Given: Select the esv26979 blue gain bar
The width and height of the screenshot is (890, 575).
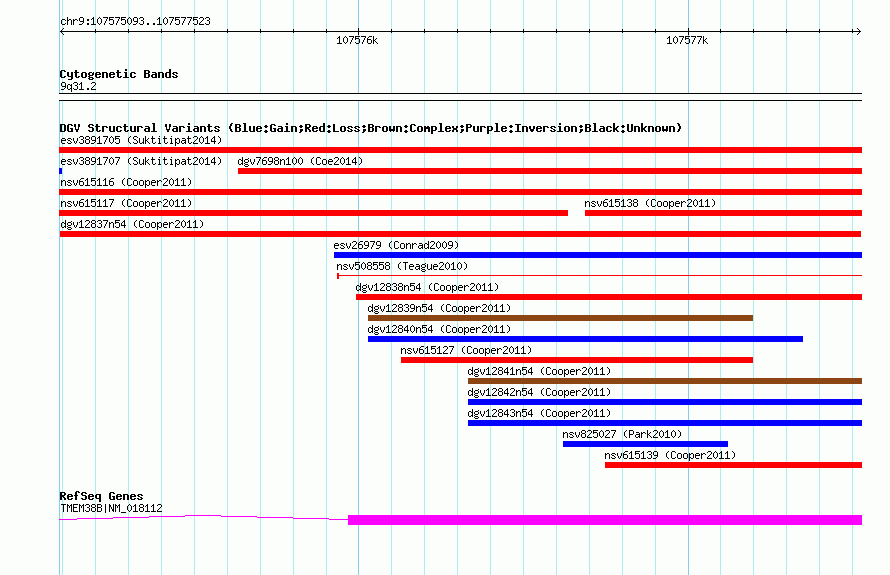Looking at the screenshot, I should 598,255.
